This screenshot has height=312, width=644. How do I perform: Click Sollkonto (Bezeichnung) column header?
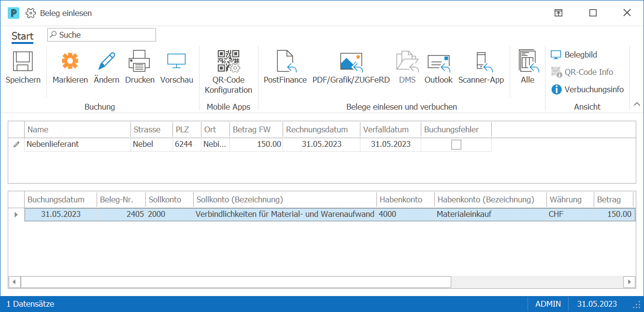[x=285, y=199]
